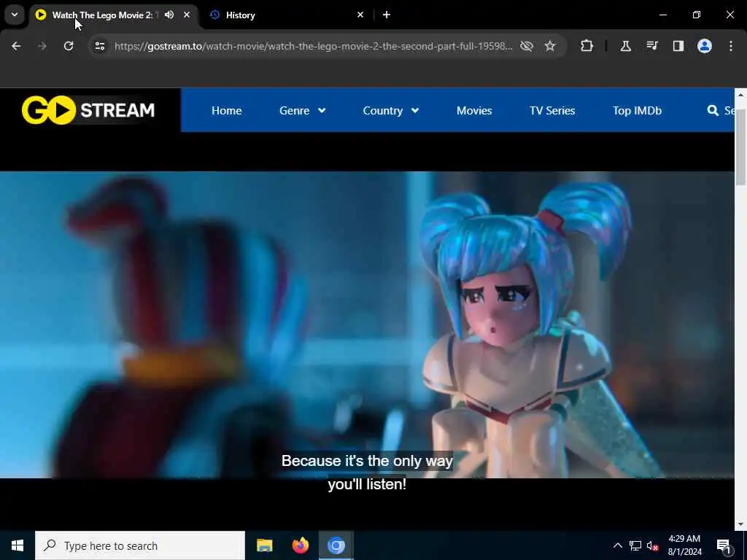Open the muted volume tray icon
The width and height of the screenshot is (747, 560).
653,545
